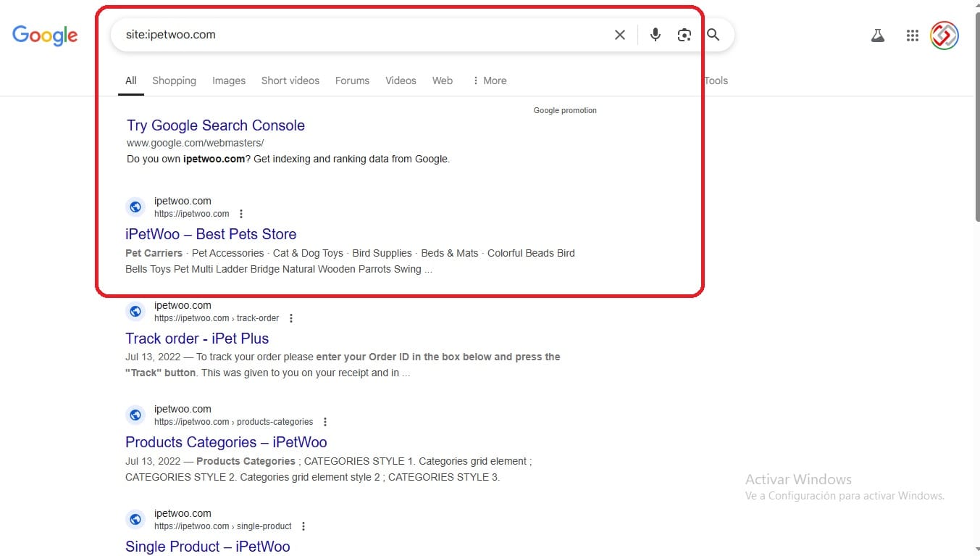Open the Tools options
The height and width of the screenshot is (556, 980).
coord(716,80)
